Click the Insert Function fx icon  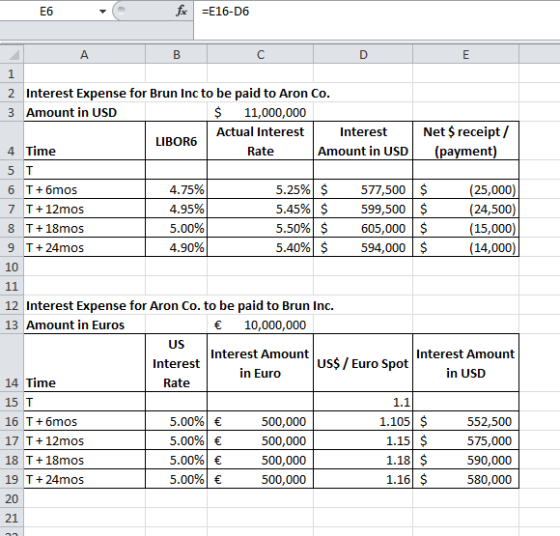coord(181,11)
